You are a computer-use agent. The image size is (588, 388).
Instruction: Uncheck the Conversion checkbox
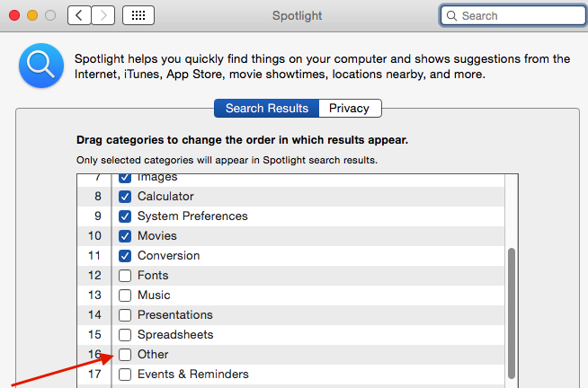(x=125, y=256)
